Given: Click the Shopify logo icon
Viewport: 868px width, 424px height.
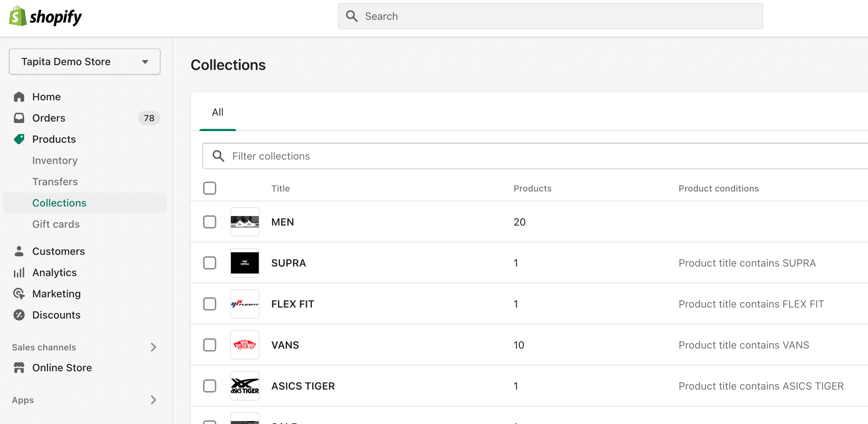Looking at the screenshot, I should [x=17, y=16].
